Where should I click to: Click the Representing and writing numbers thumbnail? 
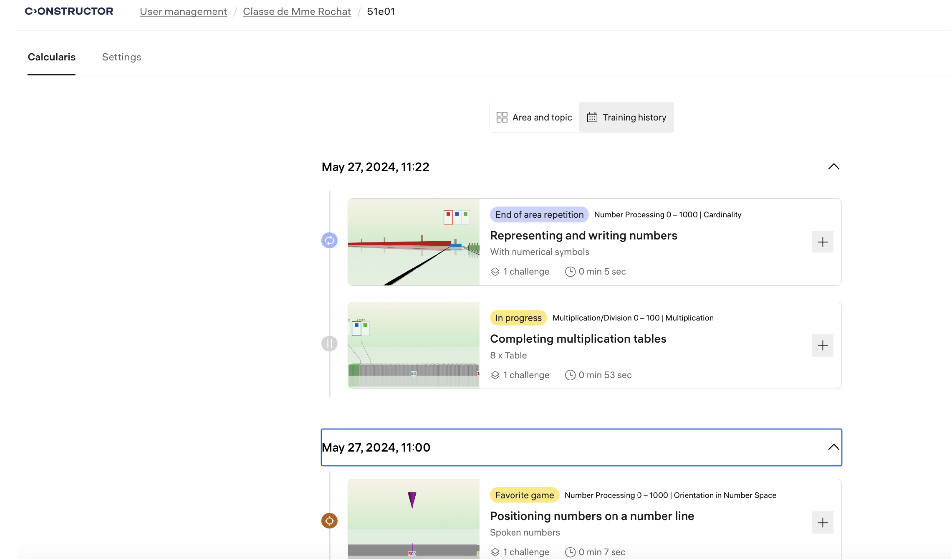tap(413, 242)
